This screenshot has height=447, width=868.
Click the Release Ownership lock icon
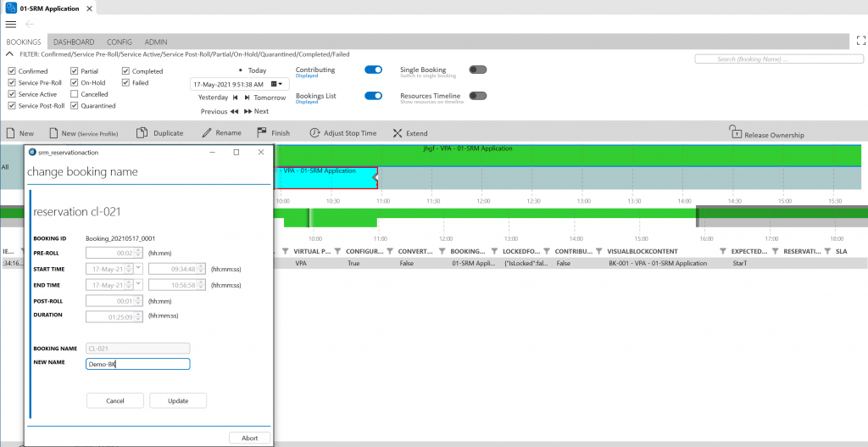[735, 131]
